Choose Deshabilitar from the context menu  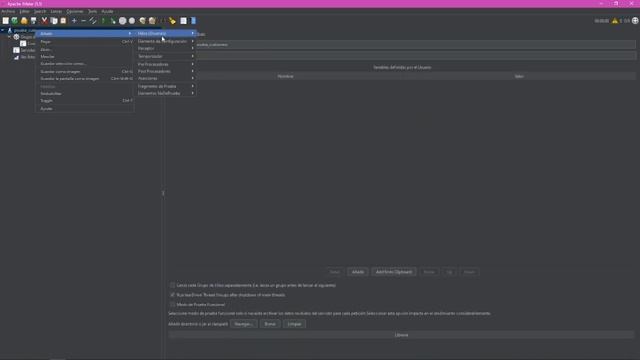pos(85,93)
